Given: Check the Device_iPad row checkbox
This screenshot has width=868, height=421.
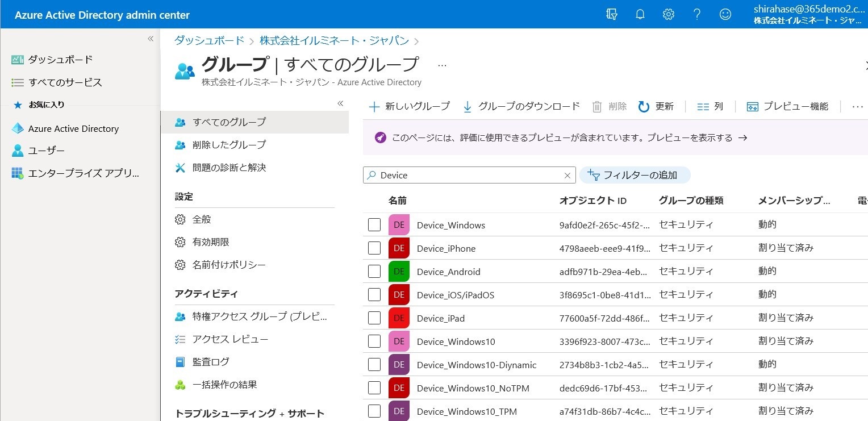Looking at the screenshot, I should click(374, 318).
